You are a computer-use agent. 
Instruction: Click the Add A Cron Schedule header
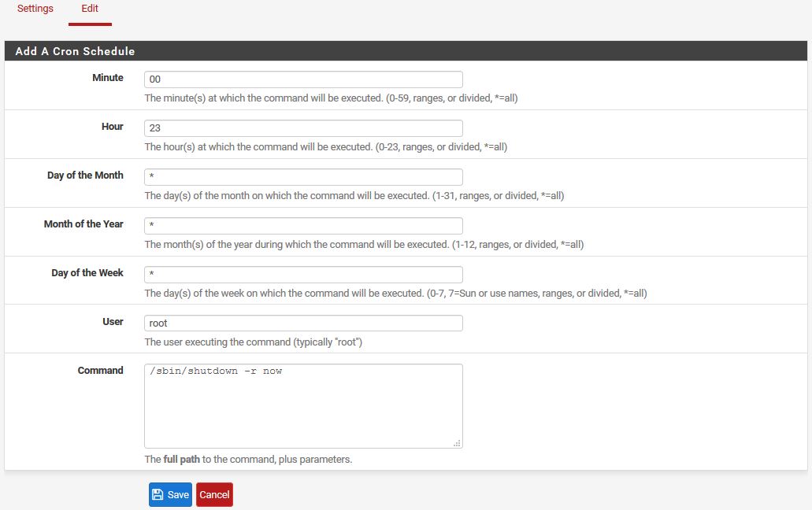75,51
